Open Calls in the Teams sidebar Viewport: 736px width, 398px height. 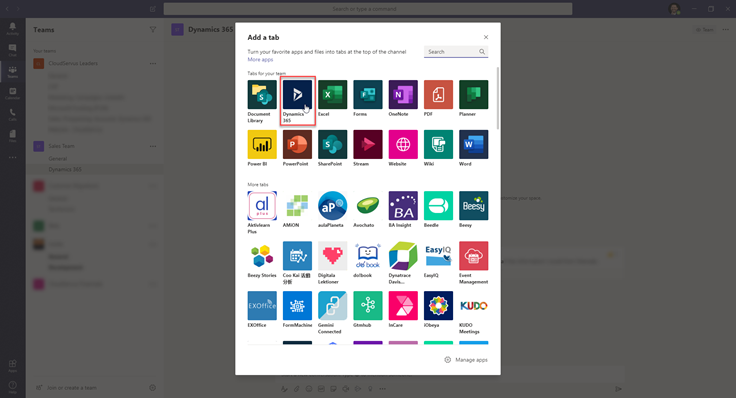coord(13,115)
